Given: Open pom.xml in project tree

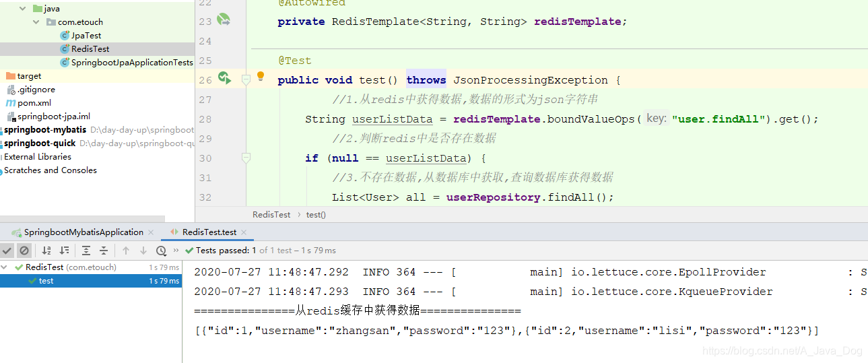Looking at the screenshot, I should (34, 103).
